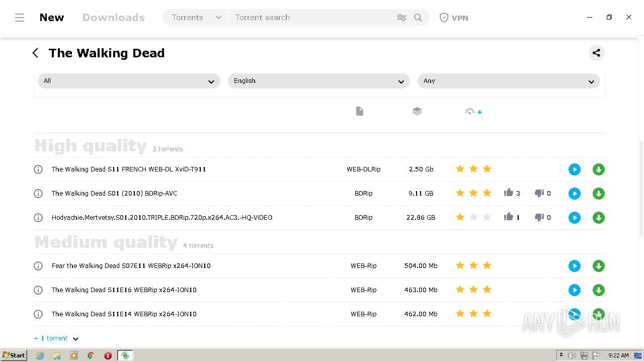Open the Torrents search type dropdown
This screenshot has height=362, width=644.
(x=196, y=18)
